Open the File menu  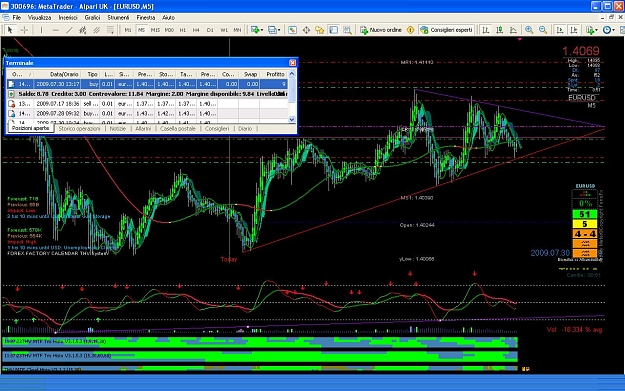17,18
